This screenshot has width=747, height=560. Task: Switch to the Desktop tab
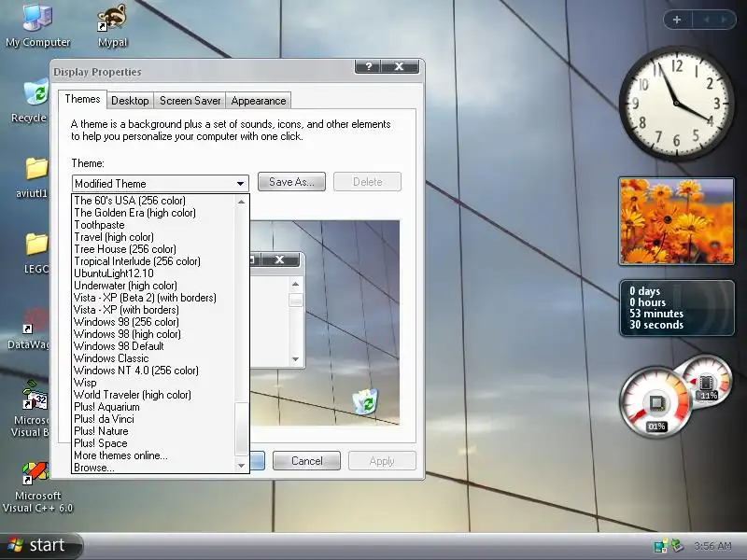(x=130, y=101)
